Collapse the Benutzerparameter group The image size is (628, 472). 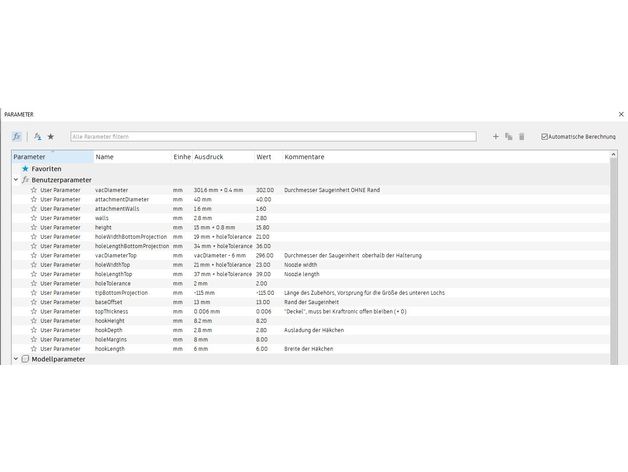(x=15, y=179)
